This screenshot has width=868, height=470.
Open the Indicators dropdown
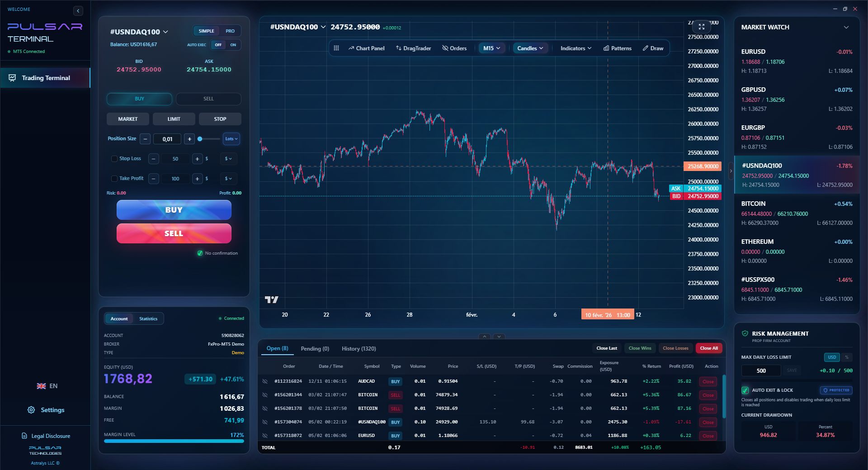[x=575, y=48]
